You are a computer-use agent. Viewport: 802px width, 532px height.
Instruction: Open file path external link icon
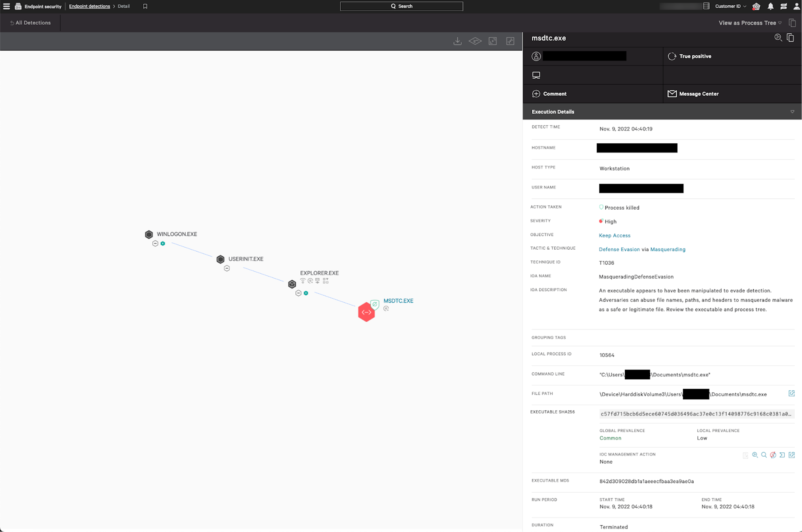tap(792, 393)
